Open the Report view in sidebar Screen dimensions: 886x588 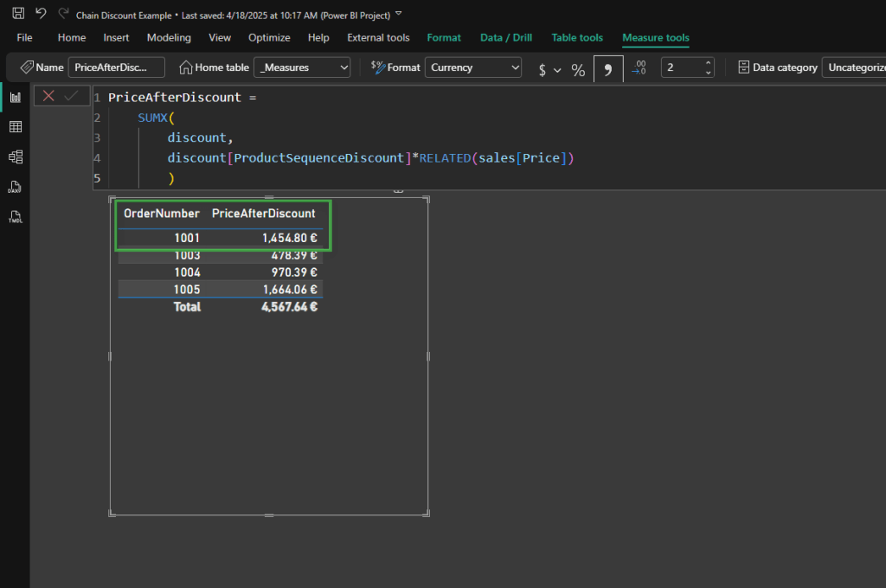[x=15, y=97]
